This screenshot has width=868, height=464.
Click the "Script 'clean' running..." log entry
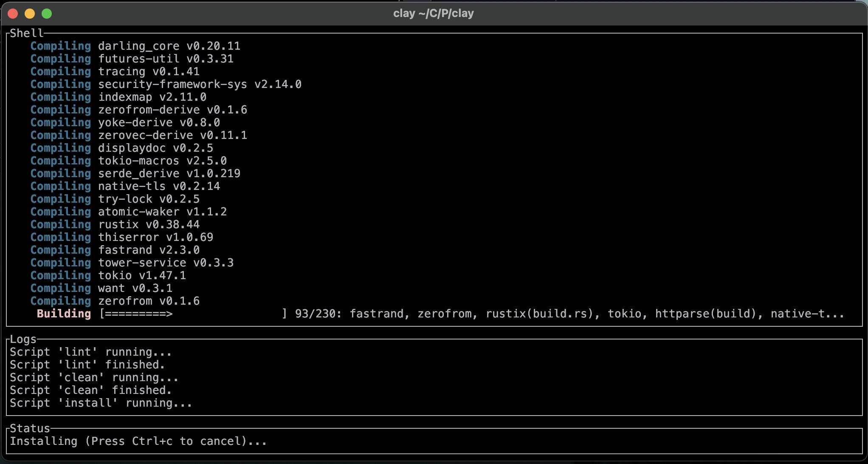point(94,377)
